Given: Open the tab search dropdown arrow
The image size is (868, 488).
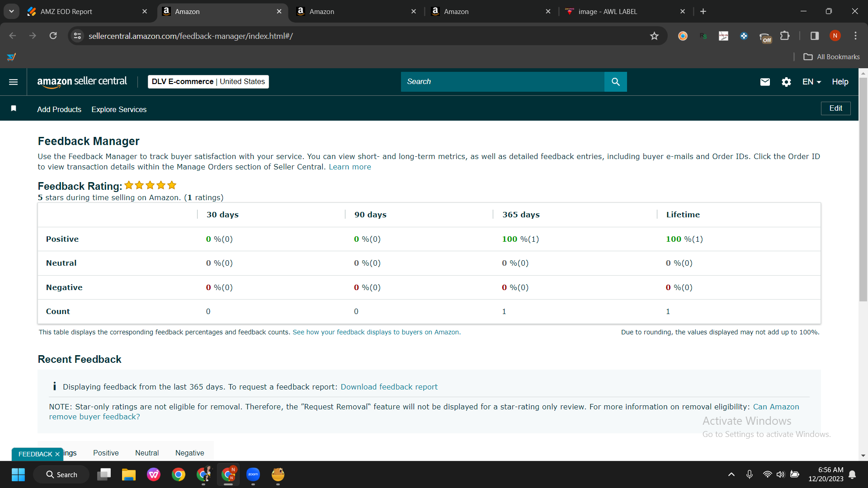Looking at the screenshot, I should pos(11,11).
